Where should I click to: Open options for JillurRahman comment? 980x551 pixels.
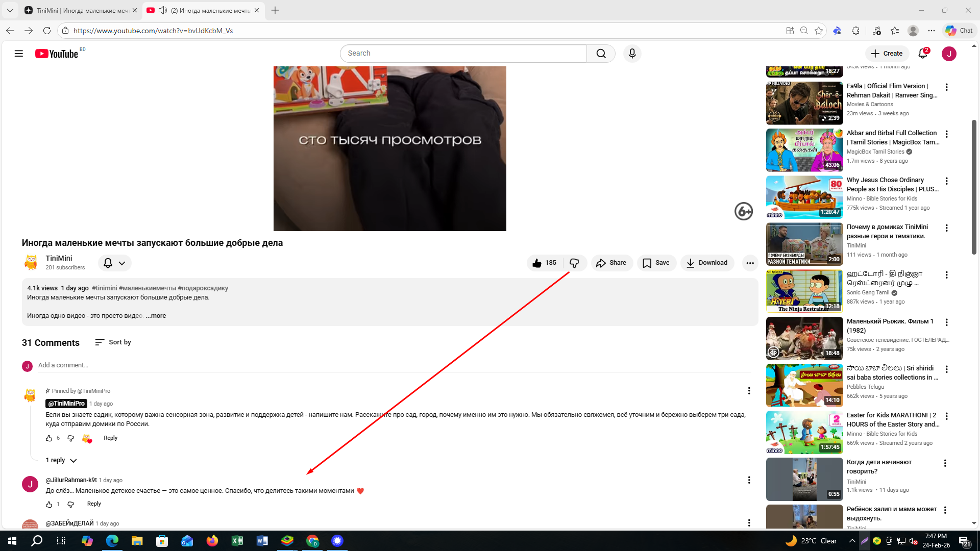coord(749,480)
